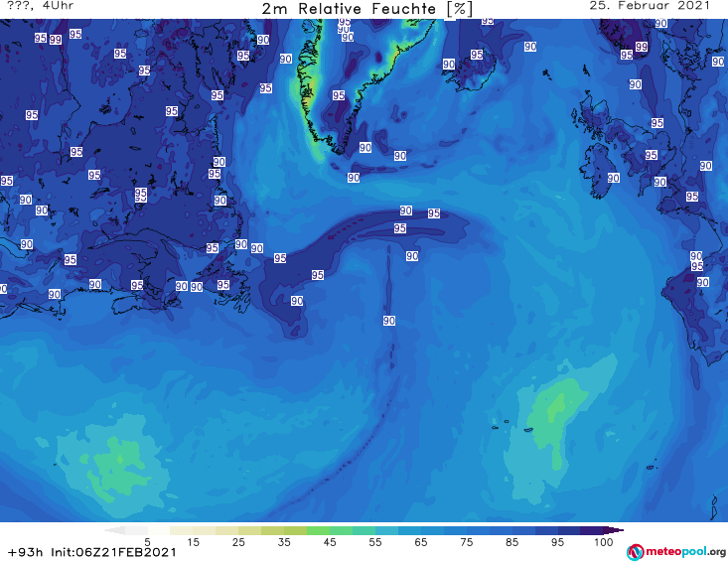Click the map title '2m Relative Feuchte [%]'
728x562 pixels.
[x=366, y=9]
